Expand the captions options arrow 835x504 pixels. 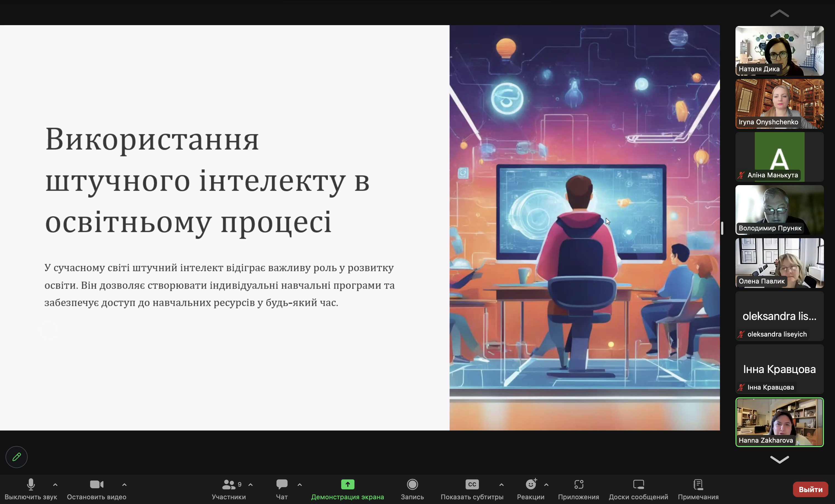(x=501, y=485)
